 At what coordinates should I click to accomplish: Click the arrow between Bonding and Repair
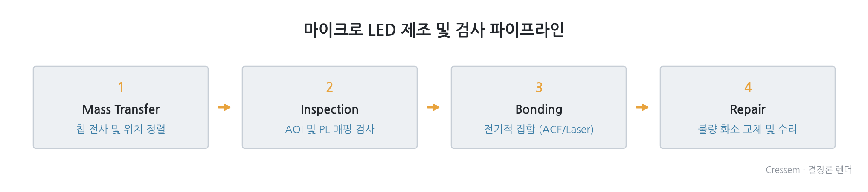(642, 107)
